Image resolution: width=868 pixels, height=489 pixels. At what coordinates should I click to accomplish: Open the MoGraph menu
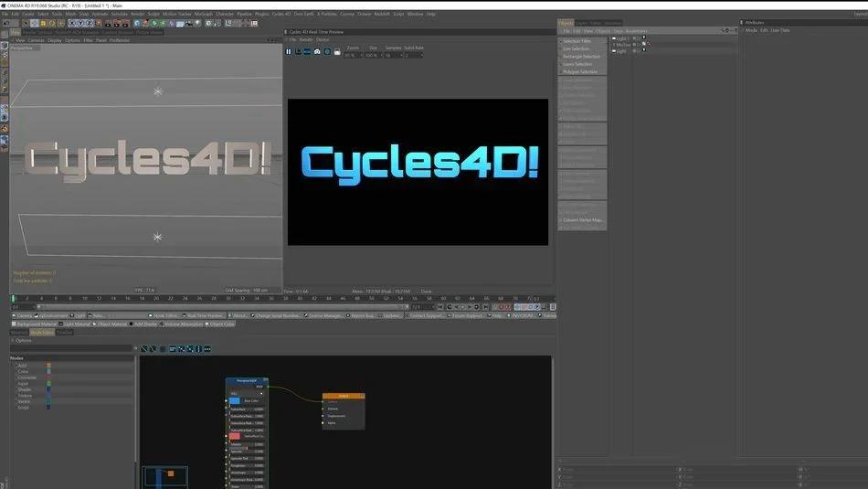click(x=203, y=14)
